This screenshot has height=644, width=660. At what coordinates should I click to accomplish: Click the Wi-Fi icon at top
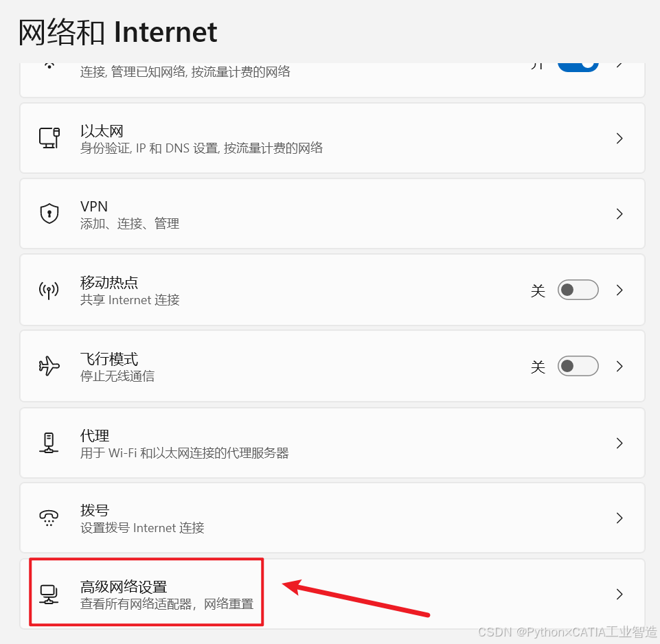point(49,66)
